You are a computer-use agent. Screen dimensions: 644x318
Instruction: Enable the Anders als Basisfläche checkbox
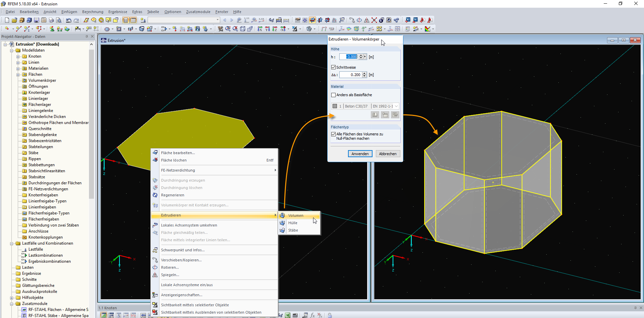[x=333, y=95]
